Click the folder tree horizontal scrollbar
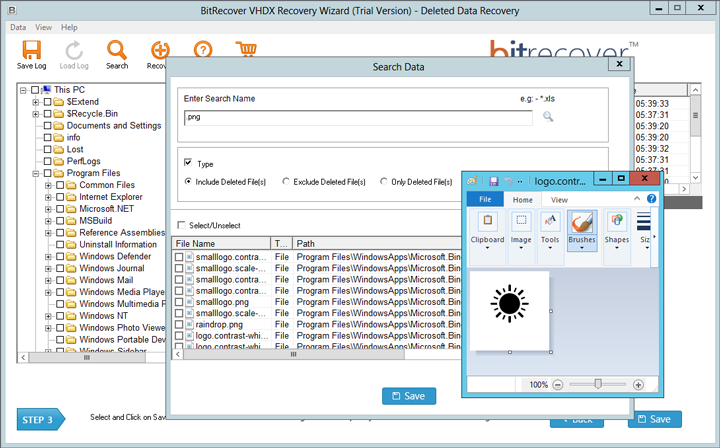720x448 pixels. point(87,357)
